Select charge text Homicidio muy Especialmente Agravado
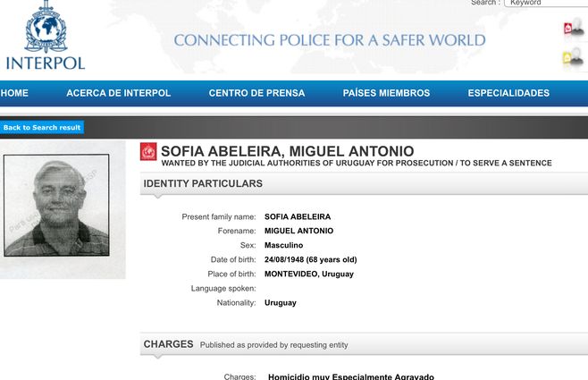 point(351,376)
